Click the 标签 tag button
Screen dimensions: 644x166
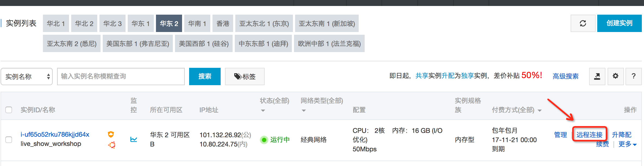pyautogui.click(x=245, y=76)
